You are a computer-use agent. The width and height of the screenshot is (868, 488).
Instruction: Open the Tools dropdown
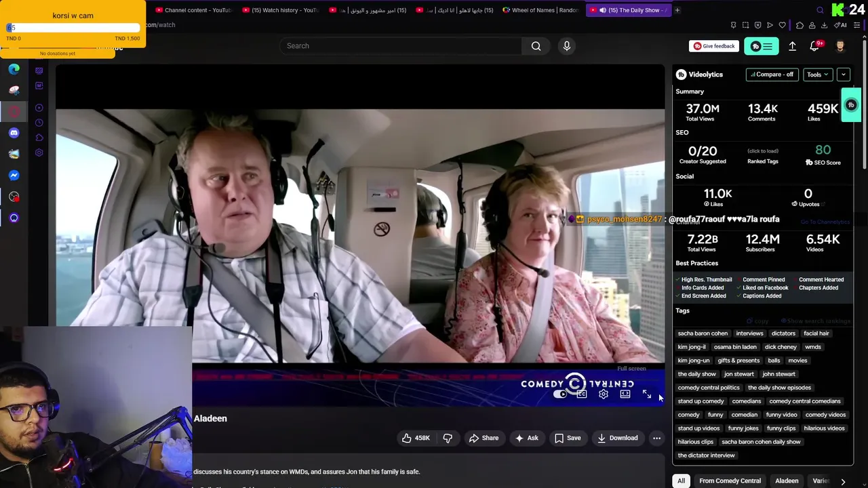coord(817,75)
